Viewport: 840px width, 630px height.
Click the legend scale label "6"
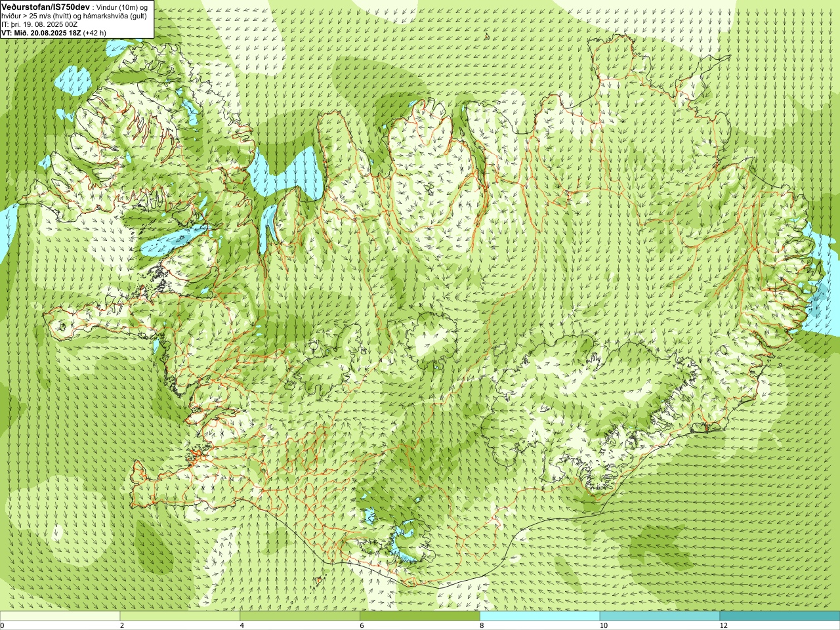pos(362,625)
